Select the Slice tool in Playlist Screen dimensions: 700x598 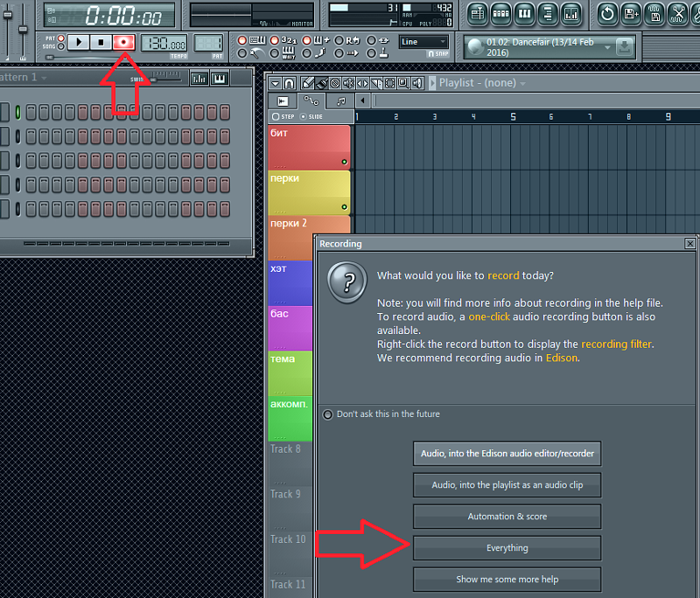tap(376, 83)
